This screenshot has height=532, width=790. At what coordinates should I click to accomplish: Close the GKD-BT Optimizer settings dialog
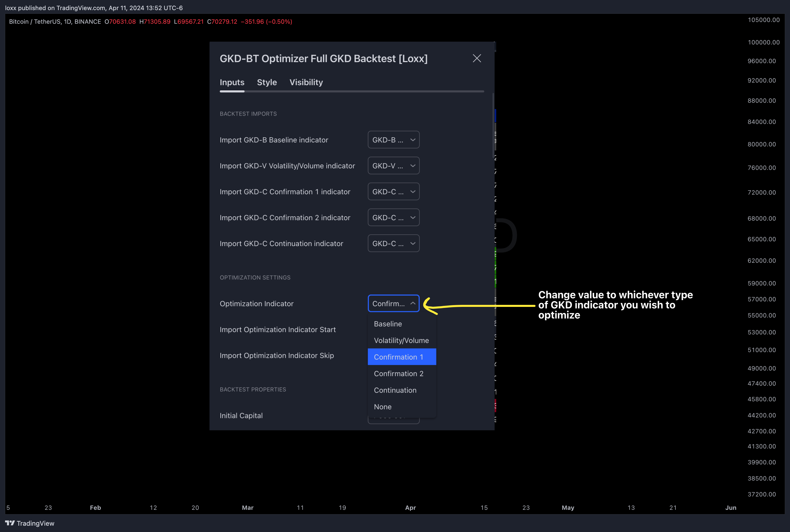coord(477,58)
